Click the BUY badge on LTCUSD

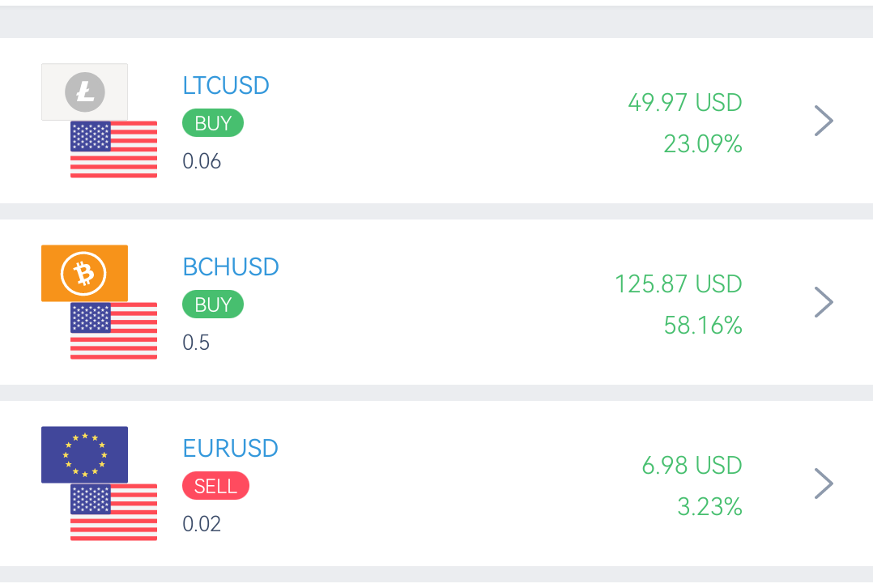(213, 123)
